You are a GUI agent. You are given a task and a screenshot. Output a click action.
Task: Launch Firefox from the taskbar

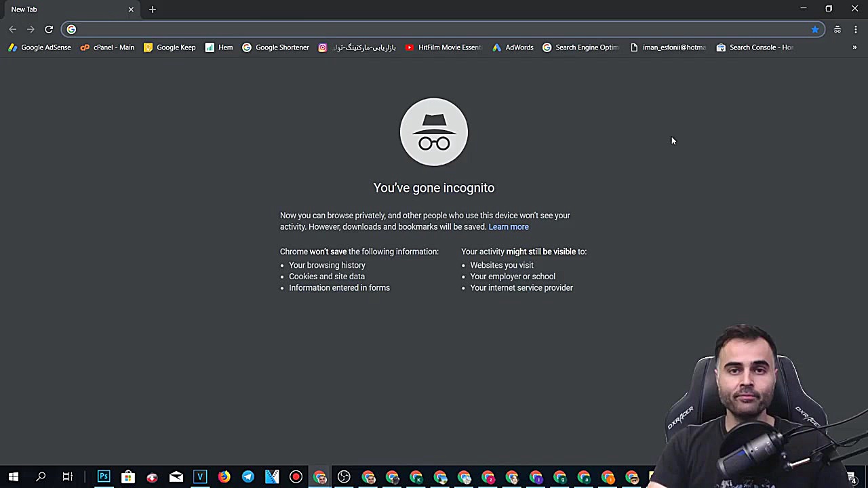click(224, 477)
